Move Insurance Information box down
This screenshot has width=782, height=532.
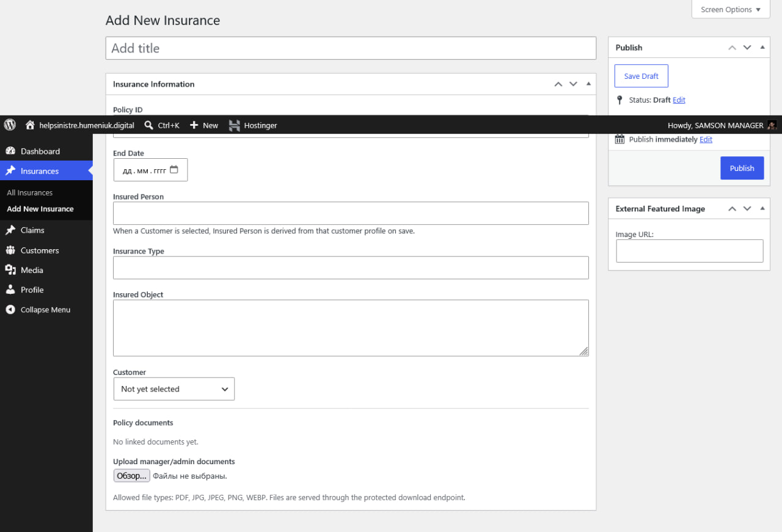coord(573,84)
